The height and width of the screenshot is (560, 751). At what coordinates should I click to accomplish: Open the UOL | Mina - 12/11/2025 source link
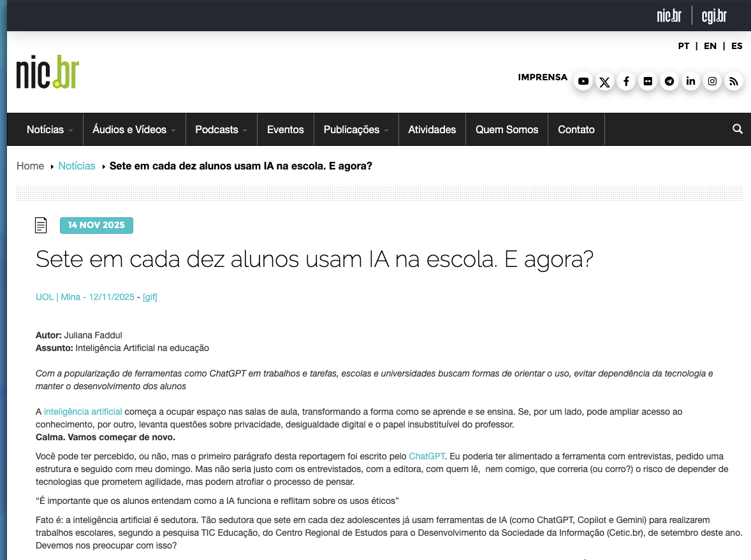(x=85, y=297)
